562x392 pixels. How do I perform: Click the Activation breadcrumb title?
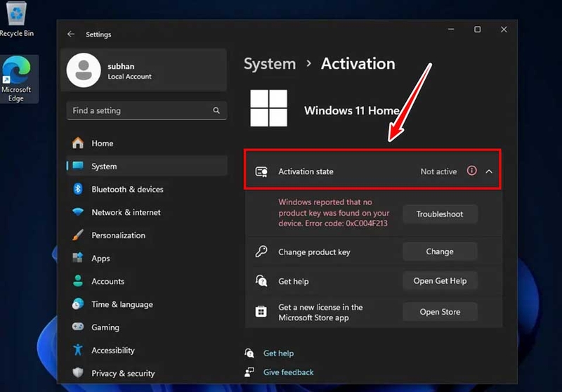click(x=358, y=63)
